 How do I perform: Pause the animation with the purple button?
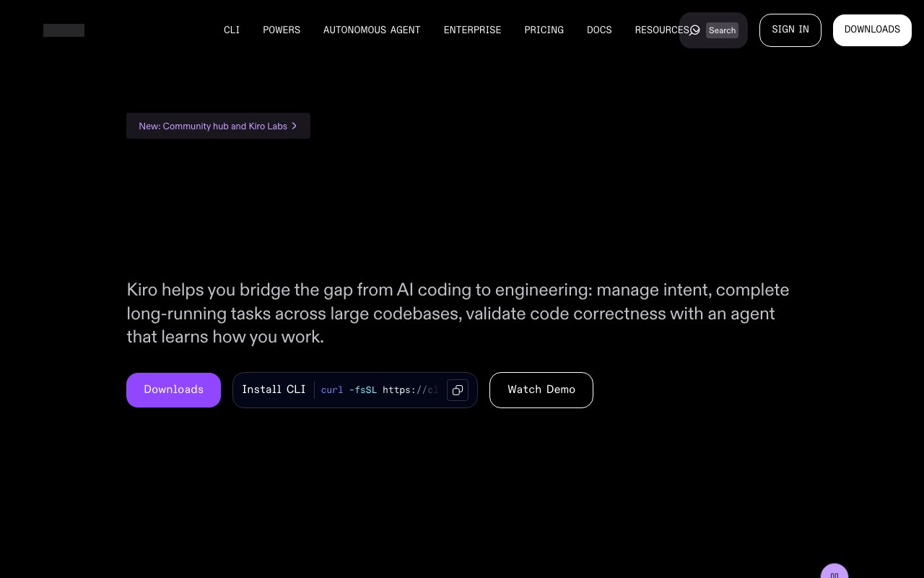point(834,571)
